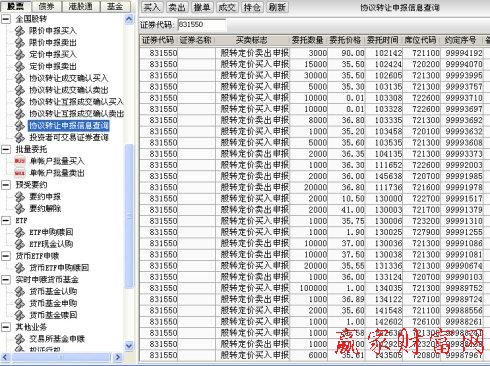Image resolution: width=490 pixels, height=366 pixels.
Task: Select 单帐户批量买入 in the tree
Action: [57, 161]
